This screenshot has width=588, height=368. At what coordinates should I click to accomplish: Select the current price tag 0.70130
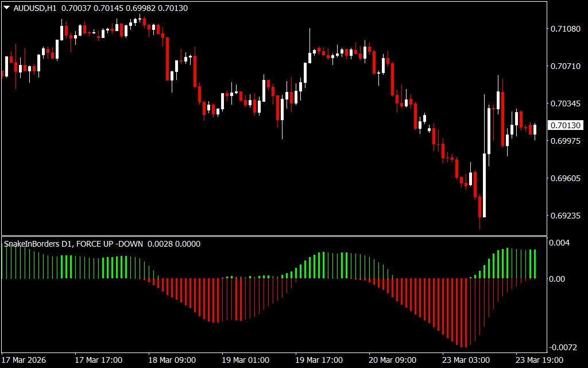coord(566,125)
